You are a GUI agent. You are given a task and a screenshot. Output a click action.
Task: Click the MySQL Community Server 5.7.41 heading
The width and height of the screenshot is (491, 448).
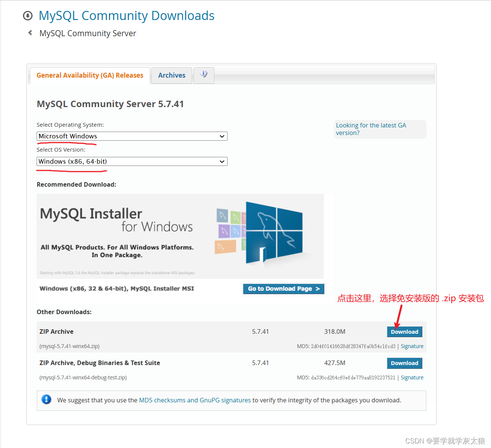[110, 104]
